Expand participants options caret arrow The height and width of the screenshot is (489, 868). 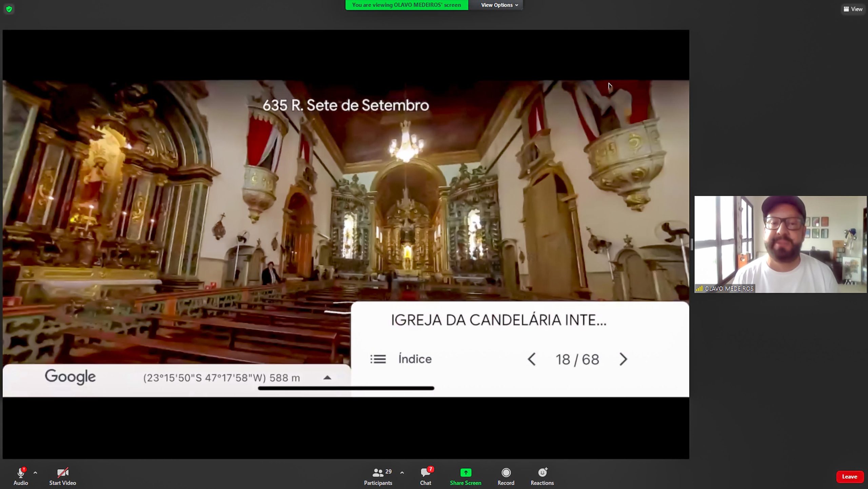click(402, 472)
